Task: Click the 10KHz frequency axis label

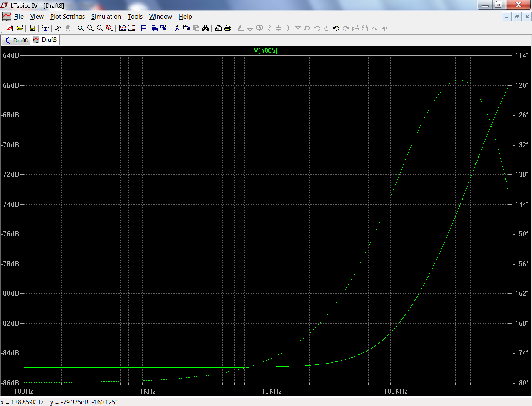Action: tap(272, 391)
